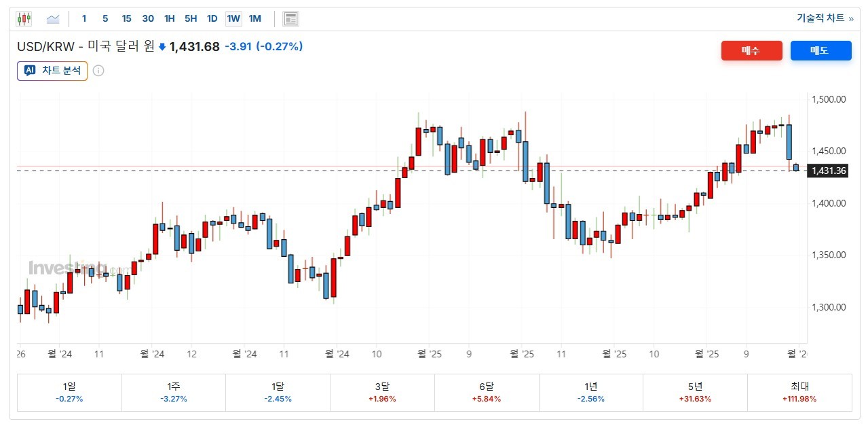Click the blue 매도 sell button
This screenshot has width=868, height=426.
[x=820, y=51]
